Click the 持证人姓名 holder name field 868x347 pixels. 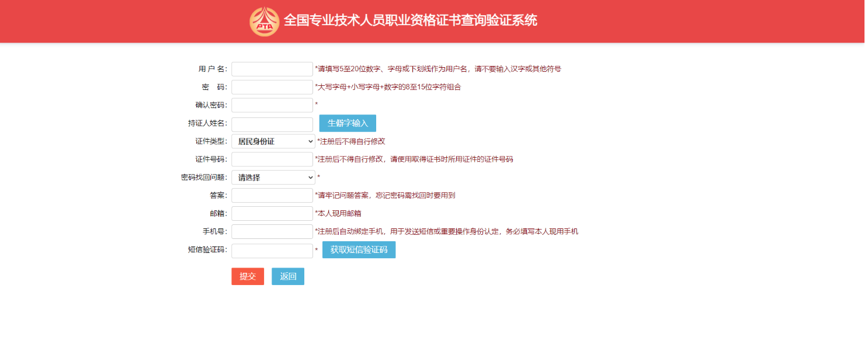point(272,124)
